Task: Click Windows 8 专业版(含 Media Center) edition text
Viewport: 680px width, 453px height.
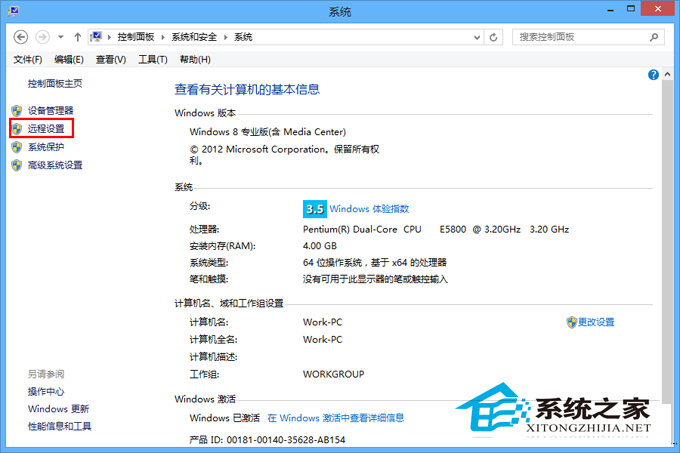Action: 268,132
